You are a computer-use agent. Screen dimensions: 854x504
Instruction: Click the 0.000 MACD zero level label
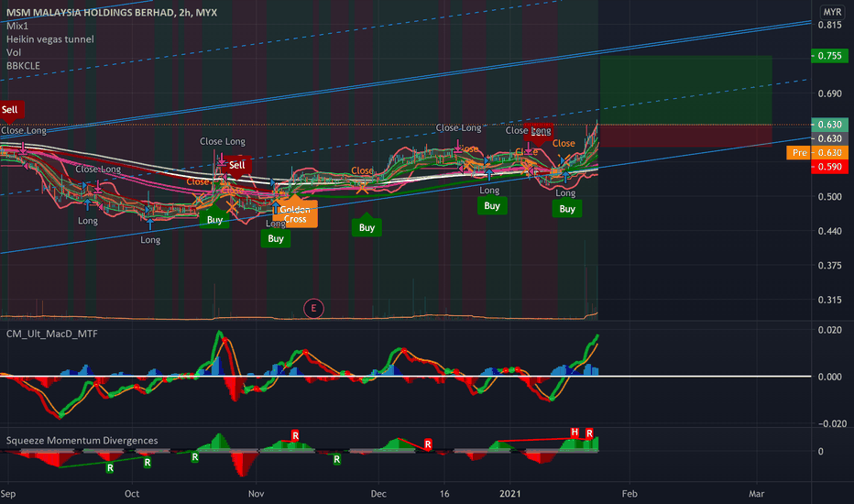click(x=829, y=377)
